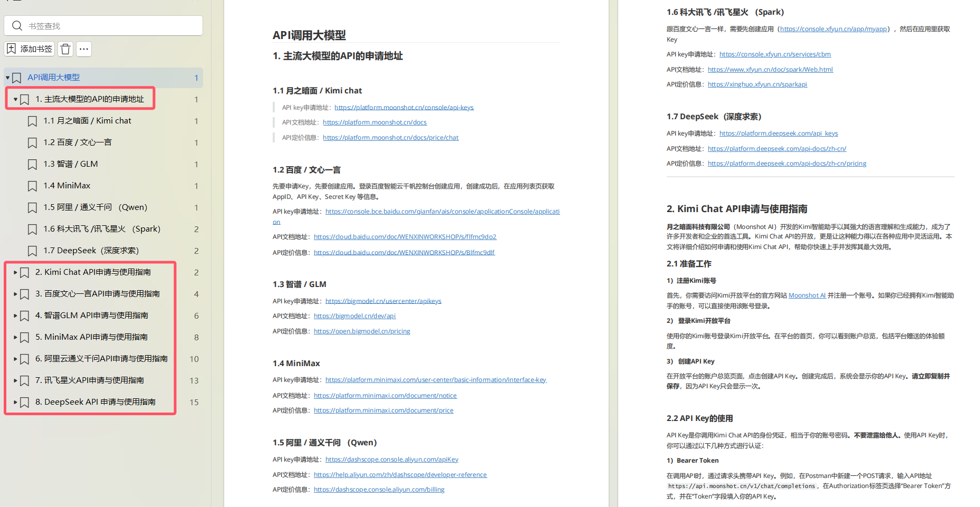Jump to bookmark 1.1 月之暗面 / Kimi chat
This screenshot has width=980, height=507.
pos(88,121)
